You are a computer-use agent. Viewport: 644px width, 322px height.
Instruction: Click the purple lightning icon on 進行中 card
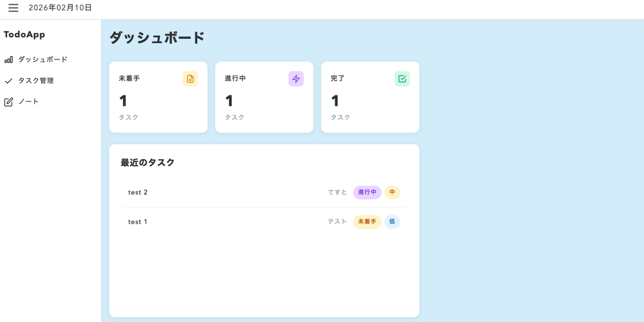tap(296, 79)
